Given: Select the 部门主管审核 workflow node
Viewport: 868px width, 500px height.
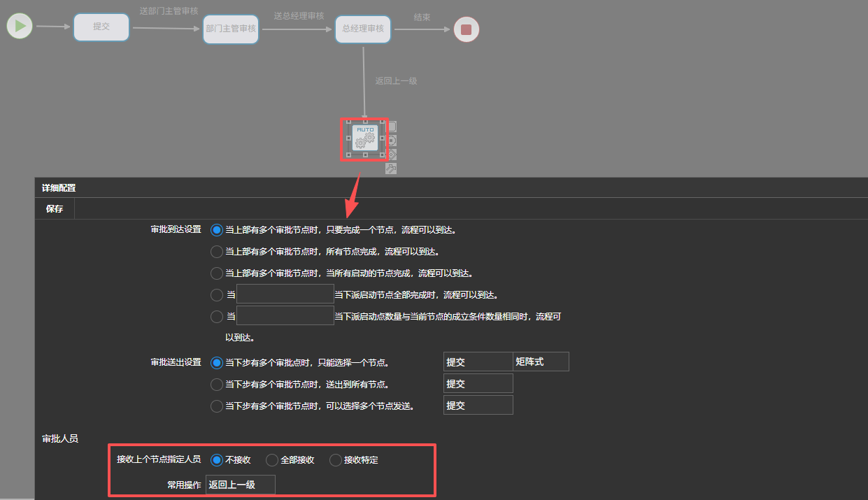Looking at the screenshot, I should click(231, 29).
